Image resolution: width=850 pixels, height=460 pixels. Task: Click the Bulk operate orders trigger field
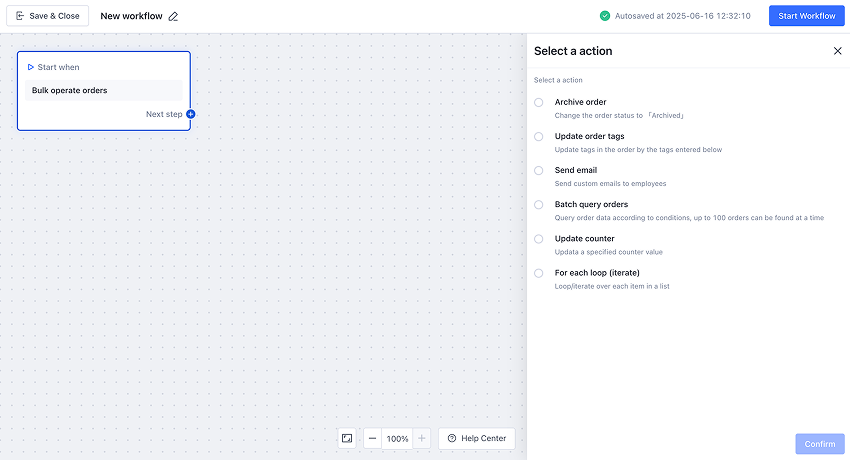tap(104, 91)
